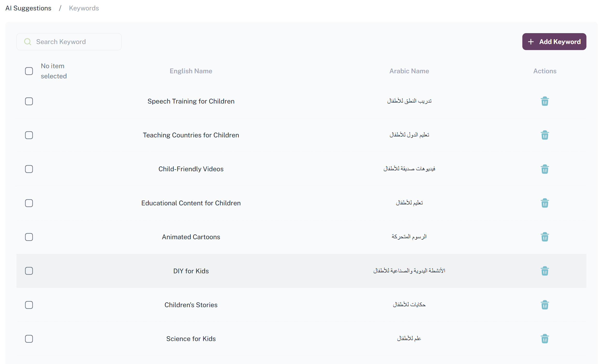Image resolution: width=606 pixels, height=364 pixels.
Task: Click the Add Keyword button
Action: point(554,42)
